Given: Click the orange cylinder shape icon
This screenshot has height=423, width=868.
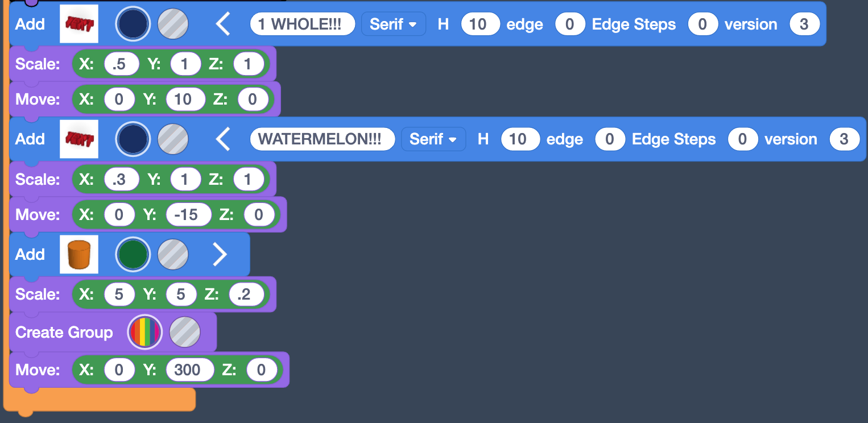Looking at the screenshot, I should click(79, 255).
